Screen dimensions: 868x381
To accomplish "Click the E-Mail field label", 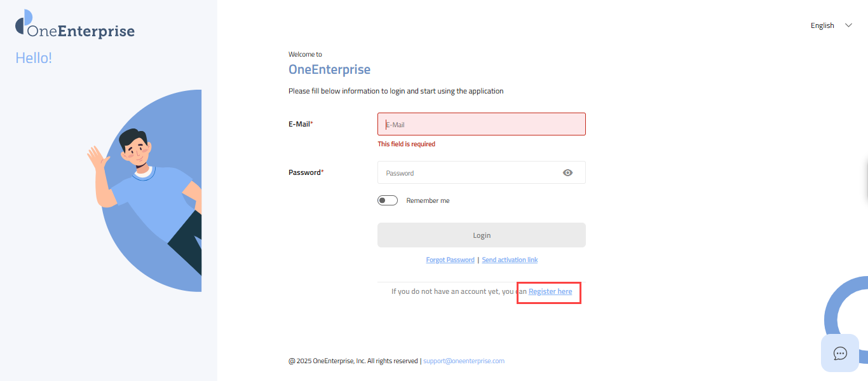I will [301, 124].
